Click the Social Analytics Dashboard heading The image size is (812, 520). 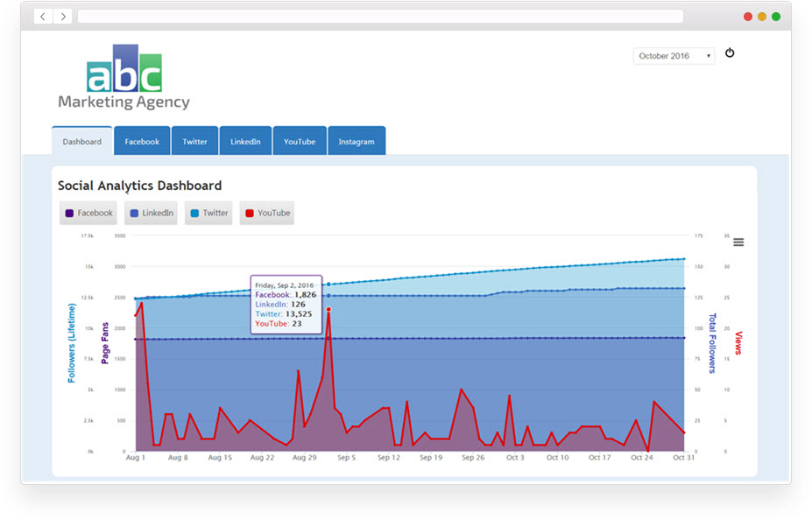(139, 186)
